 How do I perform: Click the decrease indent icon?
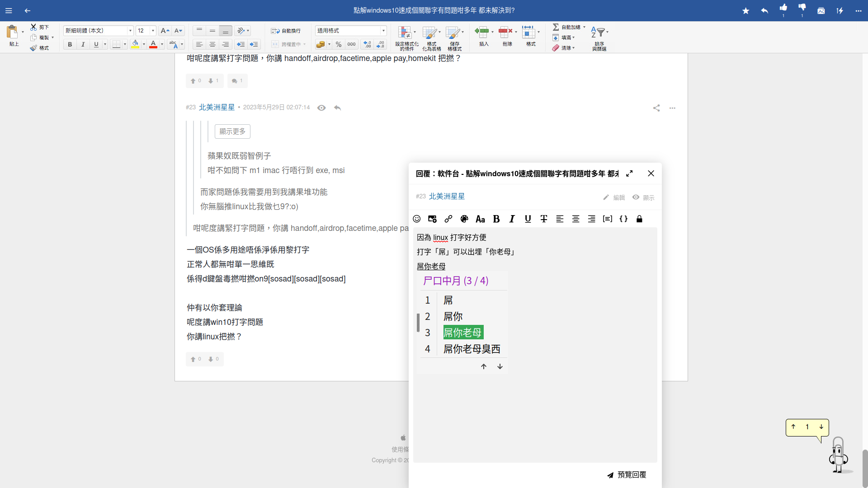click(x=241, y=44)
